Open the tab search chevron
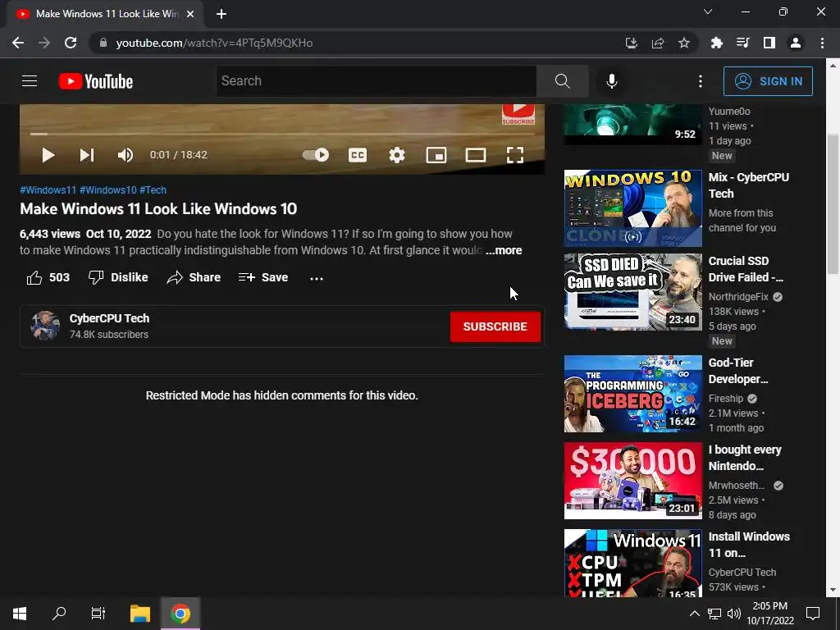Viewport: 840px width, 630px height. [708, 11]
